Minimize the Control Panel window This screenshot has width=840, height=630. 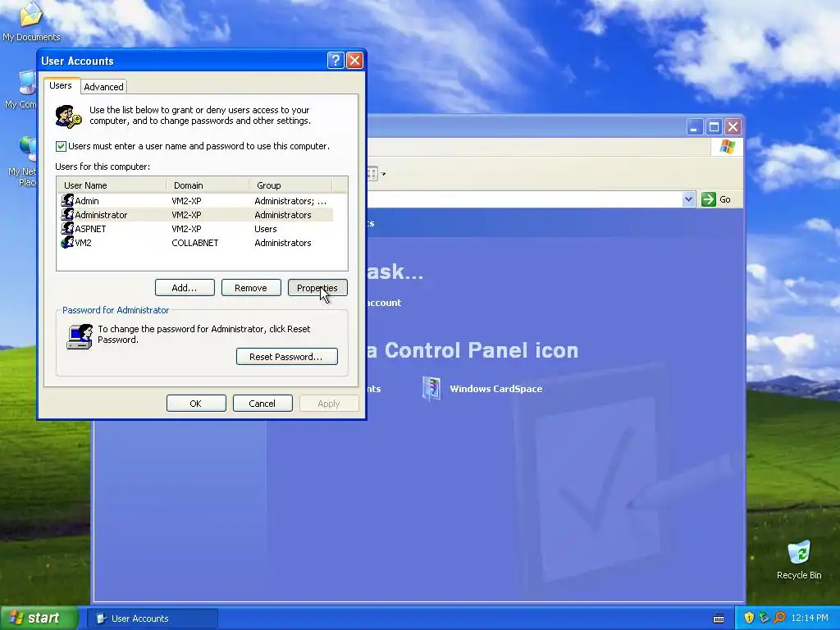694,127
